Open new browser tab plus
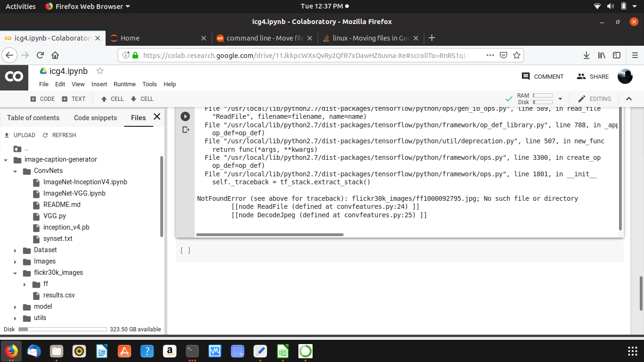 coord(431,38)
